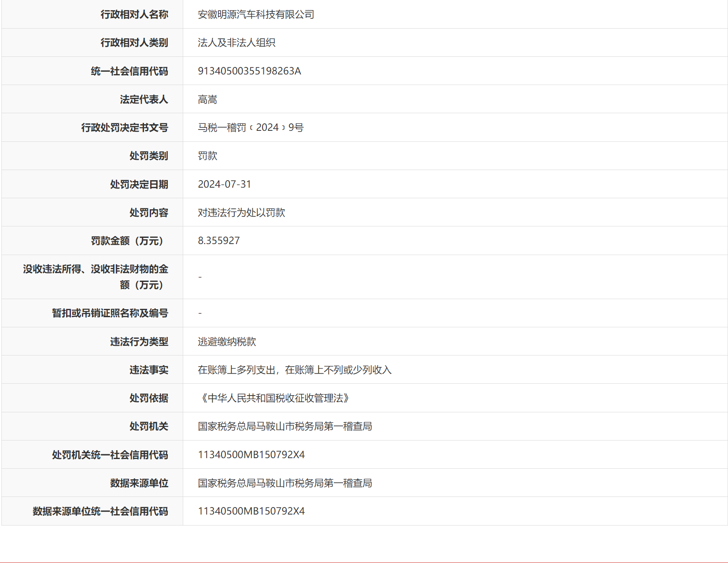Click the label 行政相对人类别
Viewport: 728px width, 563px height.
point(134,43)
